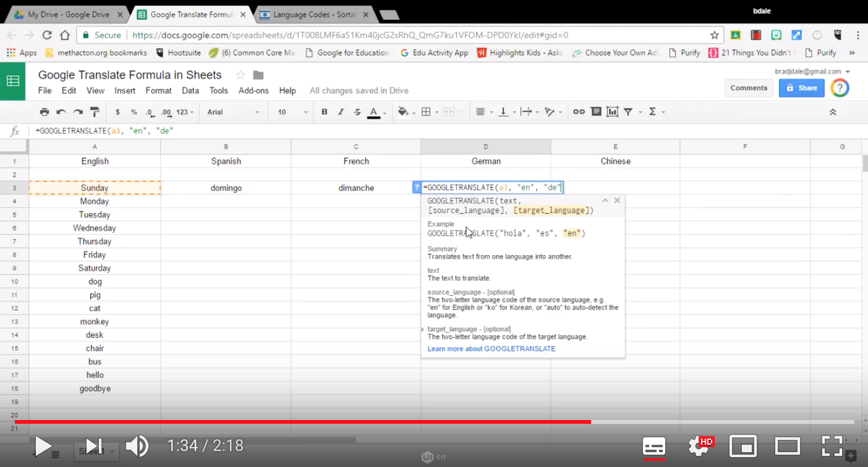This screenshot has height=467, width=868.
Task: Close the formula help popup
Action: coord(617,200)
